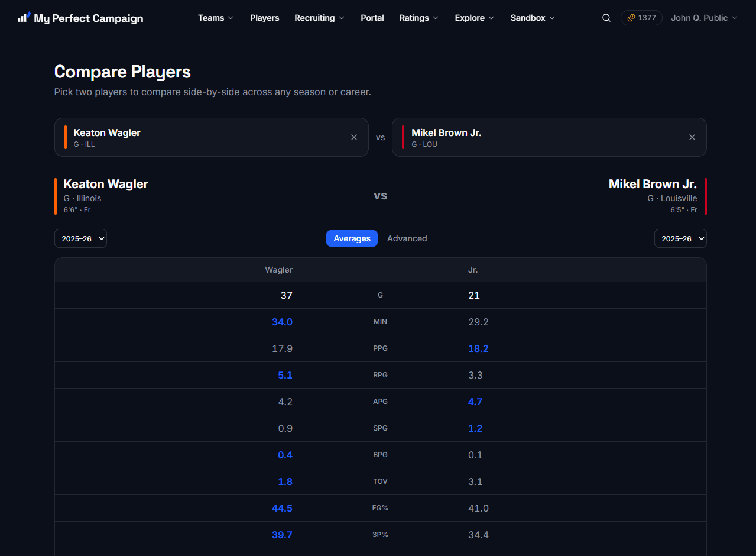Click Wagler's turnovers value 1.8
Image resolution: width=756 pixels, height=556 pixels.
[285, 481]
